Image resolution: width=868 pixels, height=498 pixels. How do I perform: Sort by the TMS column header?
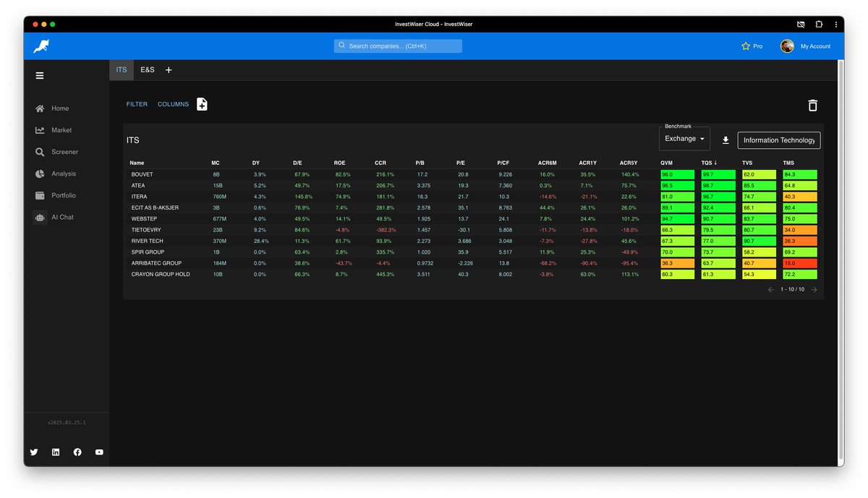click(788, 163)
